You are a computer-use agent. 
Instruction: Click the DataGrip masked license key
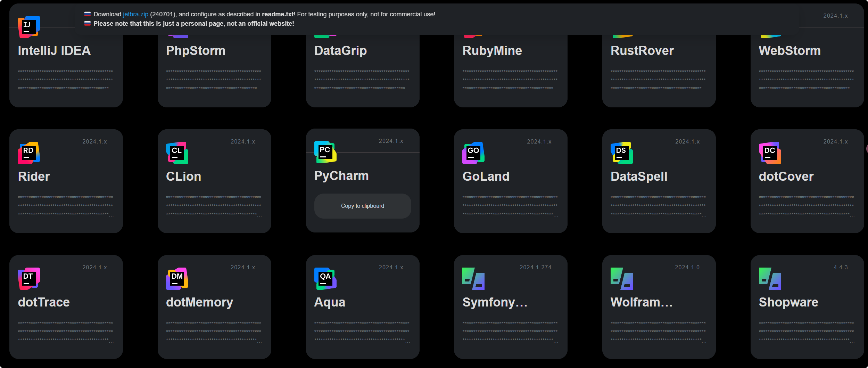362,80
